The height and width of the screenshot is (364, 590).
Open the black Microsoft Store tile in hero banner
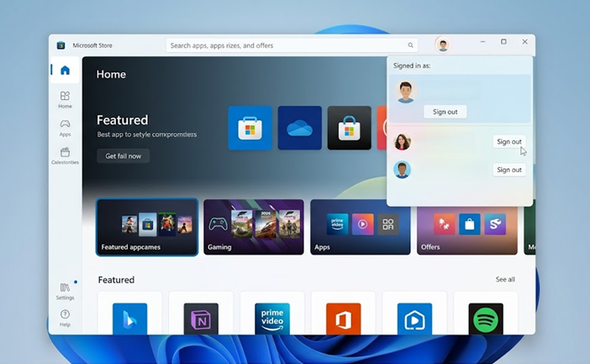click(349, 128)
